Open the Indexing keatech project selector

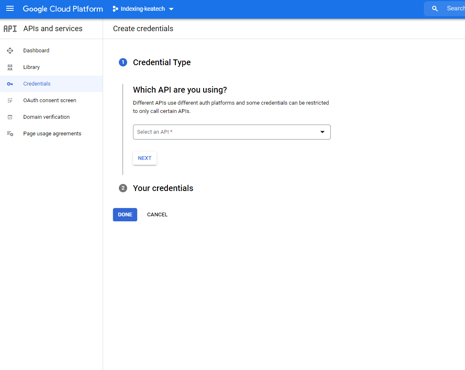pos(143,9)
